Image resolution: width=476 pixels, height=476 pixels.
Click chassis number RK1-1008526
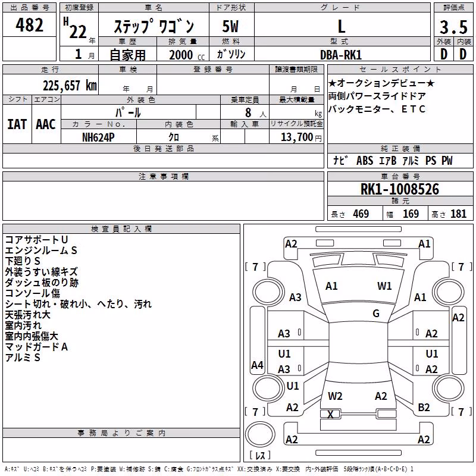(x=400, y=189)
